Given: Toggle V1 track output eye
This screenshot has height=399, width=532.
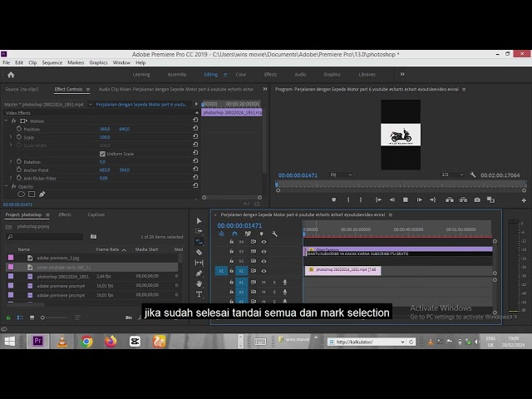Looking at the screenshot, I should point(264,271).
